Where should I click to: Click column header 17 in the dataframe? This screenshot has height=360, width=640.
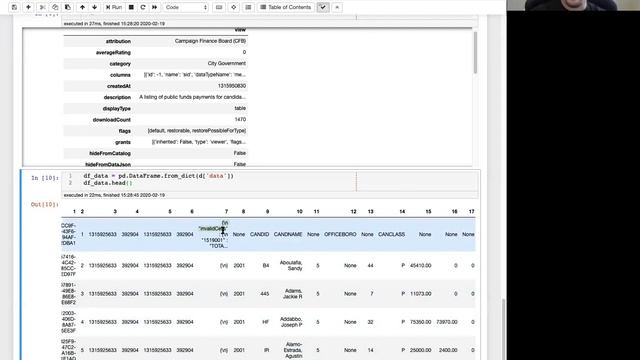pos(471,211)
